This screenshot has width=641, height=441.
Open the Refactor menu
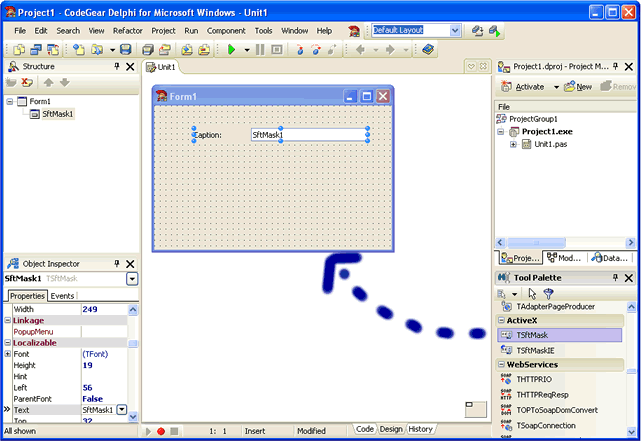[x=128, y=31]
